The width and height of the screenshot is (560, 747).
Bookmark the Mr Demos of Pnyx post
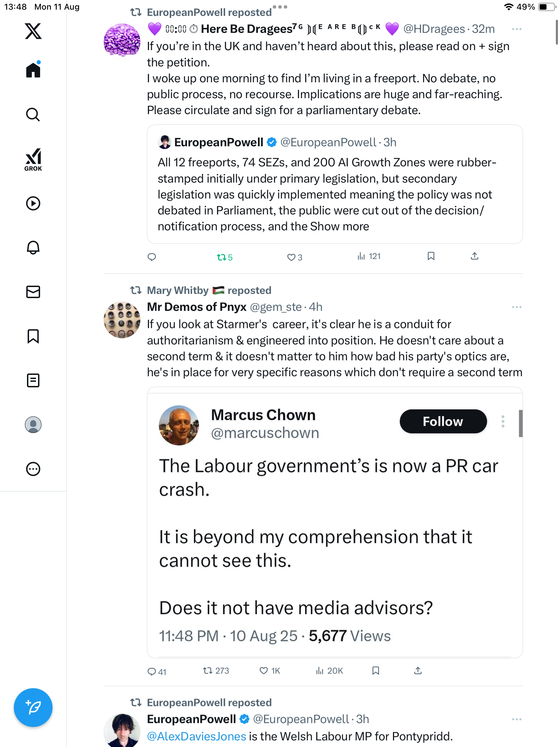376,671
